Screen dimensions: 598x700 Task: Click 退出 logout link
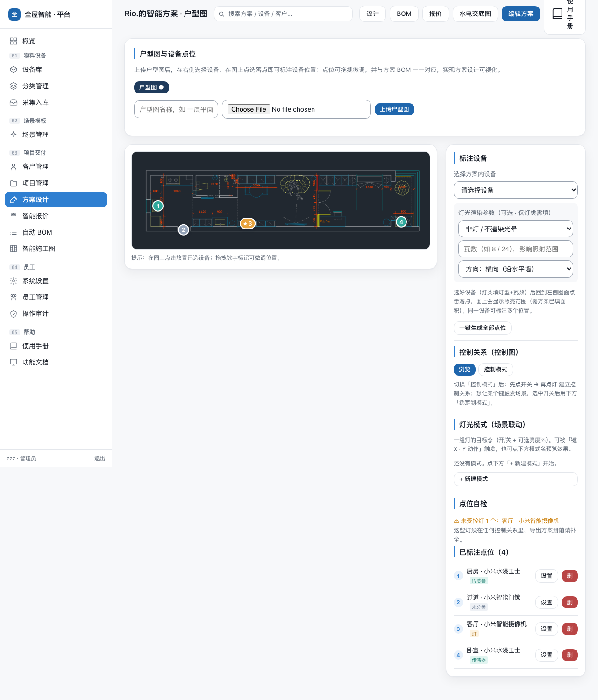point(100,458)
